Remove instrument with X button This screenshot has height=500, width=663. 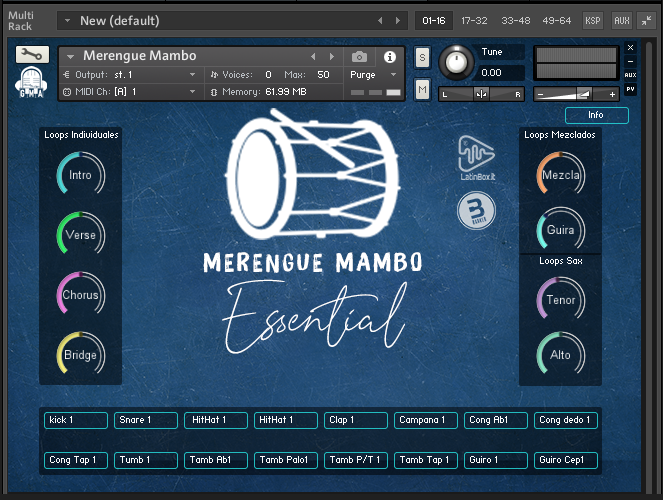(x=630, y=48)
